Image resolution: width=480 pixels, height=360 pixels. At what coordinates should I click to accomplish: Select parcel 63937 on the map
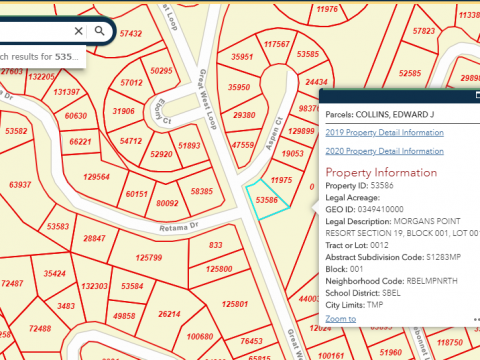pos(20,185)
